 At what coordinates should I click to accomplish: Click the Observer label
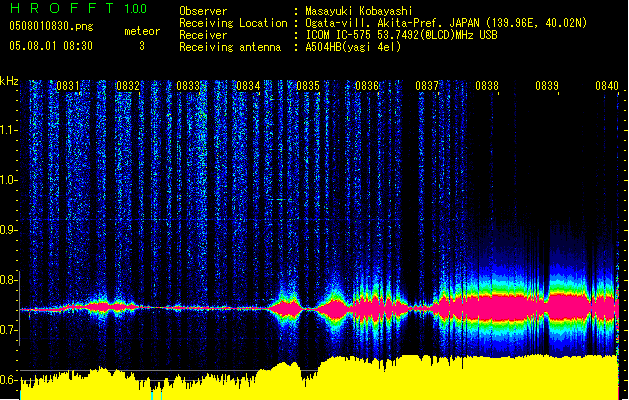tap(203, 11)
